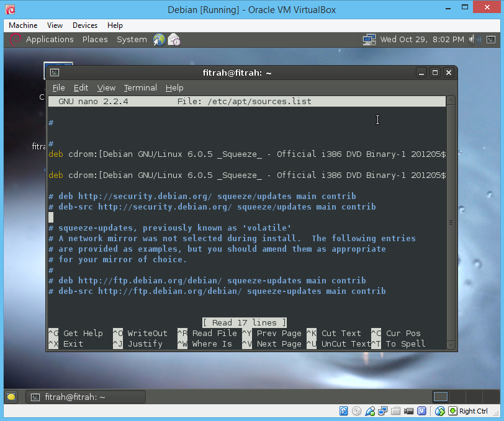Click the 'deb http://security.debian.org/' line
This screenshot has height=421, width=504.
pos(202,196)
